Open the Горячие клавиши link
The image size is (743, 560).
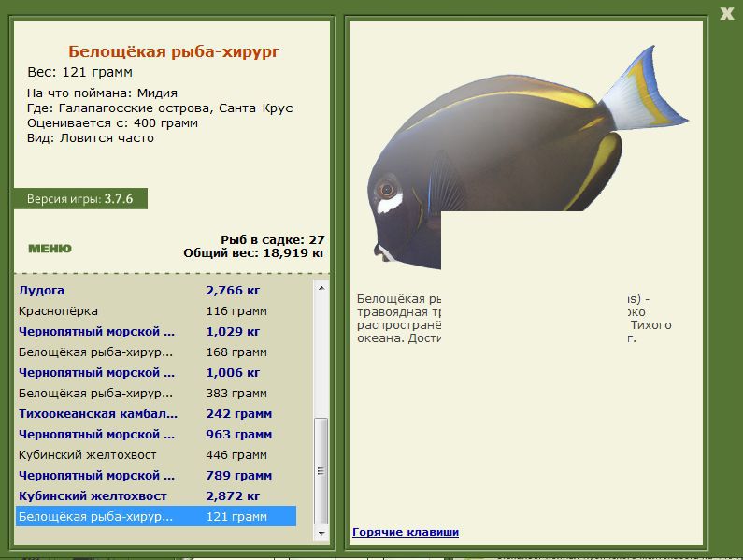pyautogui.click(x=406, y=532)
